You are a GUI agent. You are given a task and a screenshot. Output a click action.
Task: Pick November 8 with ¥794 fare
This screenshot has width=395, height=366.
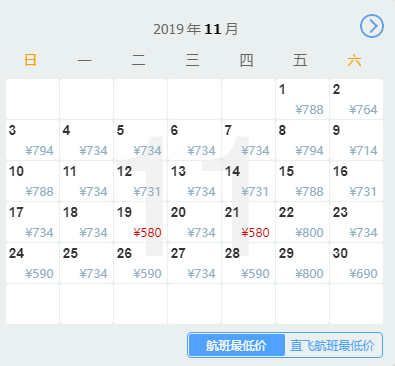click(x=302, y=140)
